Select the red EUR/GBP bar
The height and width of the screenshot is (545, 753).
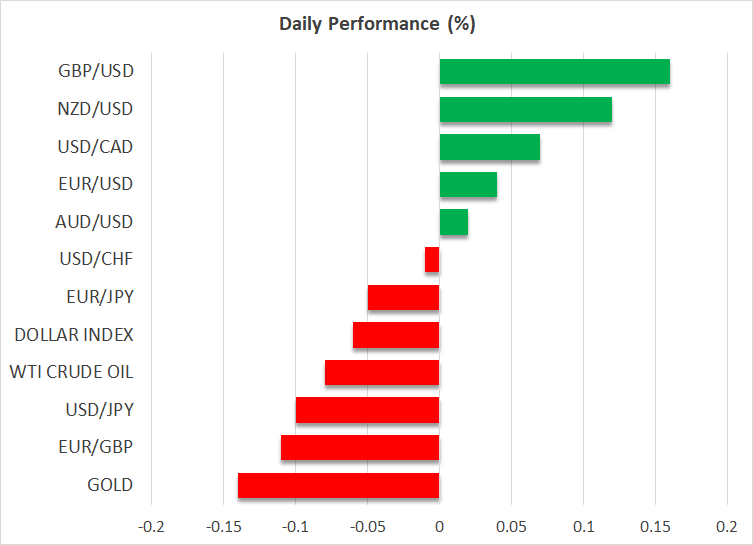[x=360, y=447]
